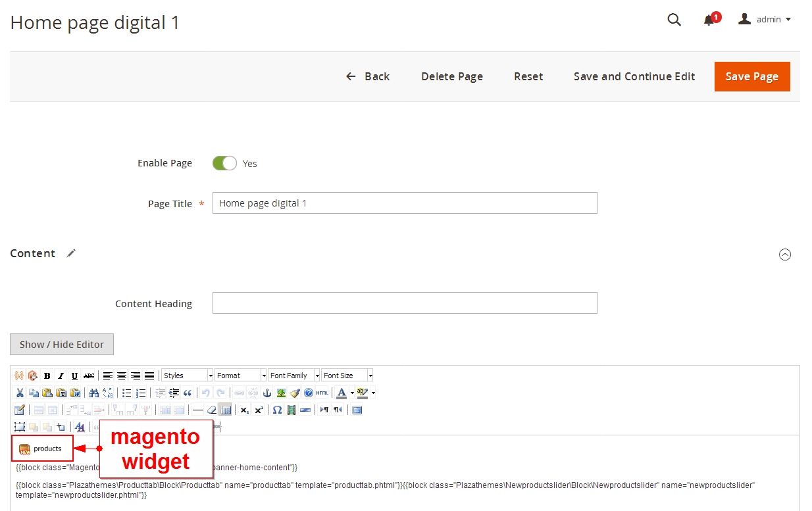The image size is (812, 511).
Task: Open the text color picker arrow
Action: (352, 393)
